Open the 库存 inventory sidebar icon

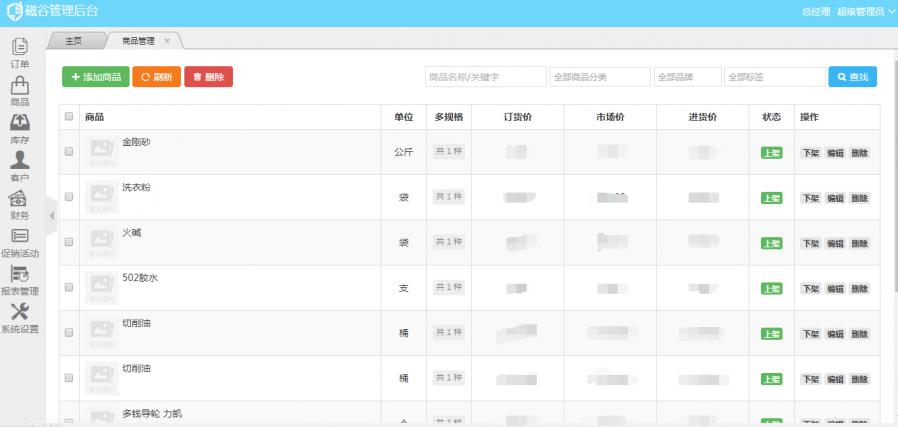point(19,123)
